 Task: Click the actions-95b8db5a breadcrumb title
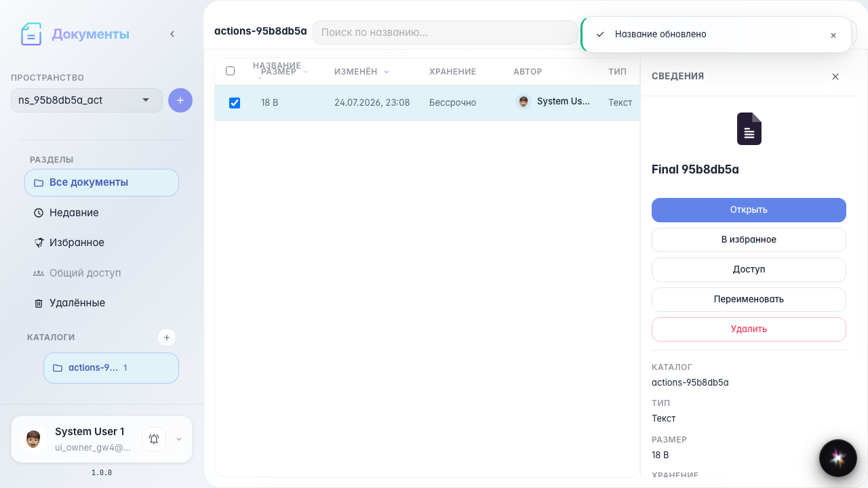point(260,31)
